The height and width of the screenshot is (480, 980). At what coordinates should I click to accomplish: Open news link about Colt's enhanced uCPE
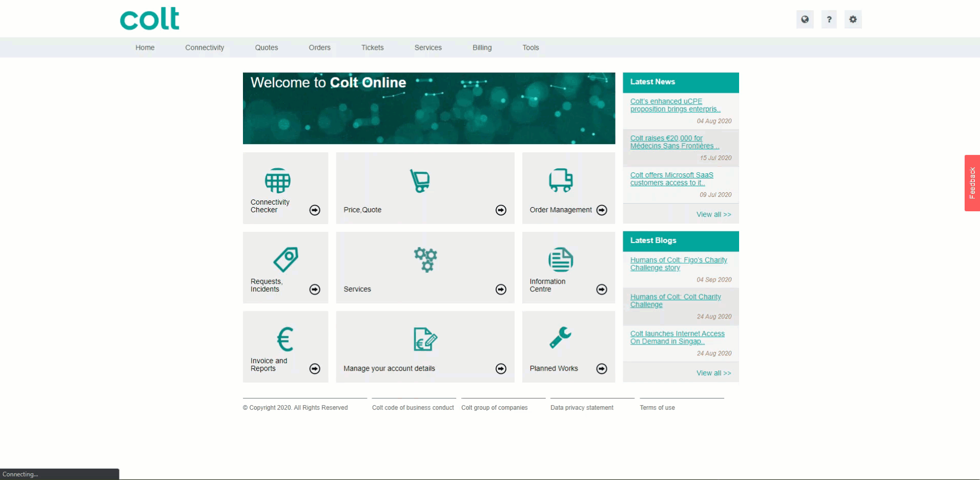(x=675, y=105)
